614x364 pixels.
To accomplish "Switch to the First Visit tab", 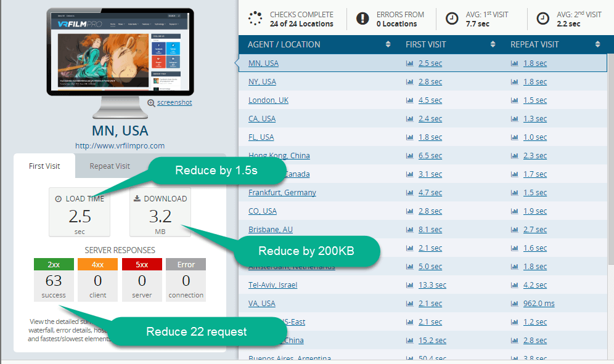I will [44, 166].
